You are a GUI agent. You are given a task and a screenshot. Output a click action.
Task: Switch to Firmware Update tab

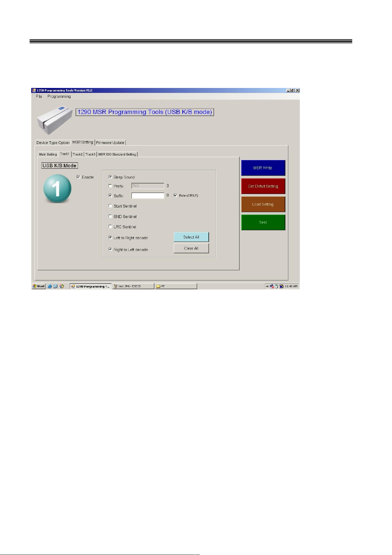pos(110,143)
